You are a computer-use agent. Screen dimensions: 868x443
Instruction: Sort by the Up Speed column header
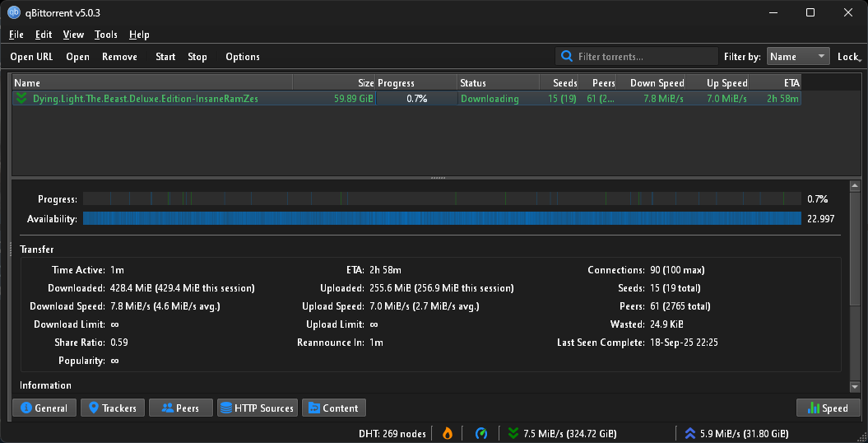(717, 83)
